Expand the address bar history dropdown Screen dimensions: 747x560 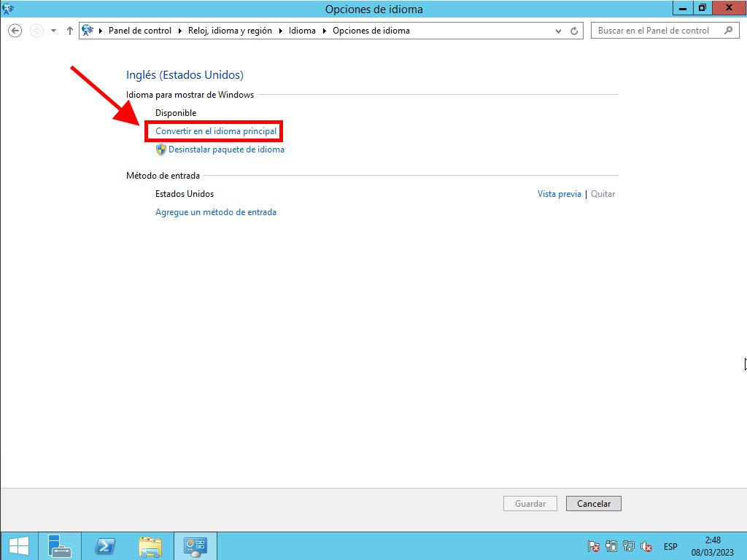559,31
